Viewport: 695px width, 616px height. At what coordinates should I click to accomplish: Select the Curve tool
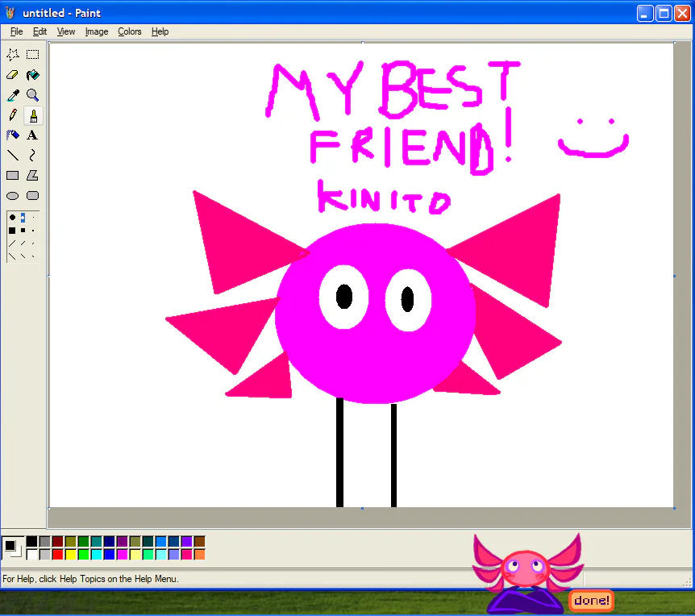tap(33, 155)
